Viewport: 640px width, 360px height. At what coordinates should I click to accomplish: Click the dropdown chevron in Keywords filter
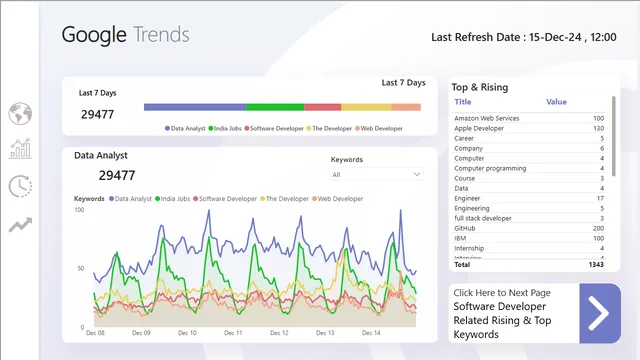(x=416, y=174)
